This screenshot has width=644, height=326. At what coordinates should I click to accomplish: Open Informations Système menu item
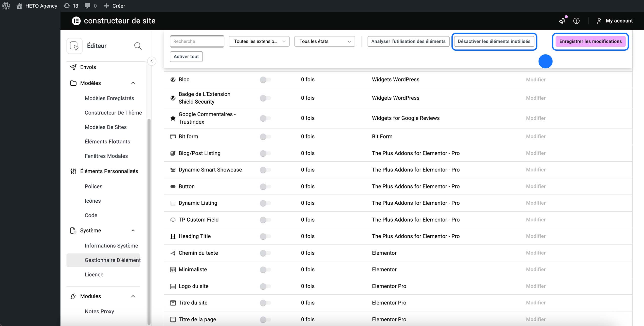pyautogui.click(x=111, y=246)
